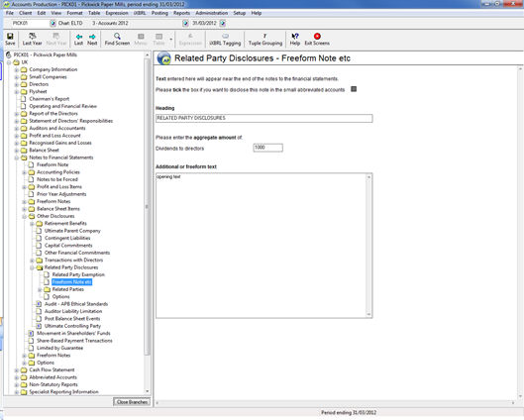Select Capital Commitments item
This screenshot has height=420, width=524.
68,246
